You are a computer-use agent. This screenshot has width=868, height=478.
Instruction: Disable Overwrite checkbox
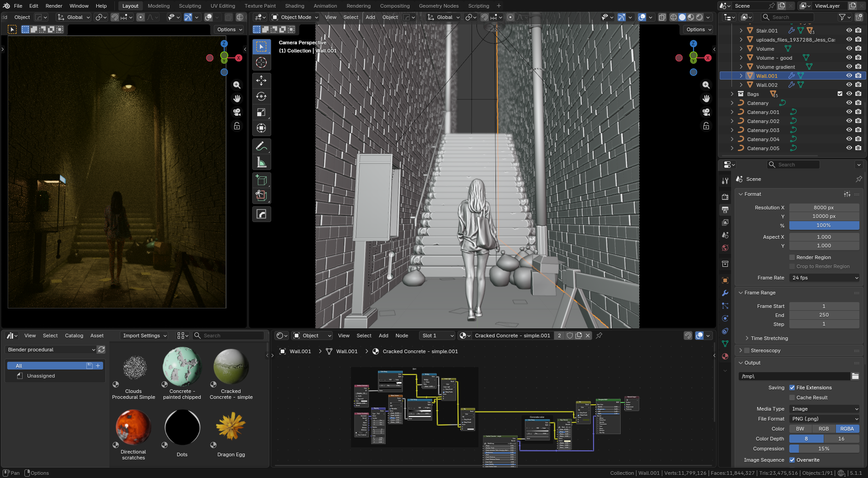792,460
